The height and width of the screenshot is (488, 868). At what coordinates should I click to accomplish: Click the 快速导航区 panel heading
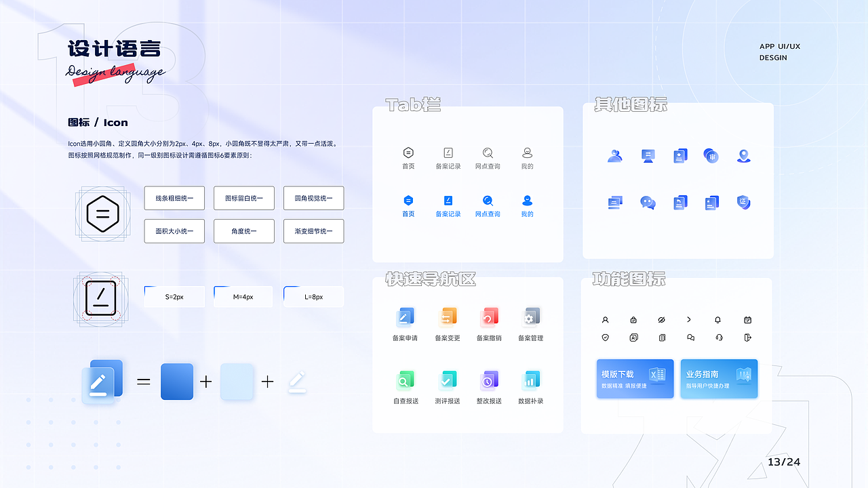pyautogui.click(x=431, y=279)
